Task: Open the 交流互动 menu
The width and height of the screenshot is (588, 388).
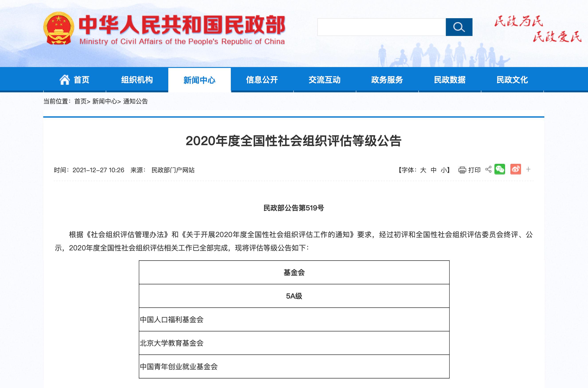Action: click(x=325, y=80)
